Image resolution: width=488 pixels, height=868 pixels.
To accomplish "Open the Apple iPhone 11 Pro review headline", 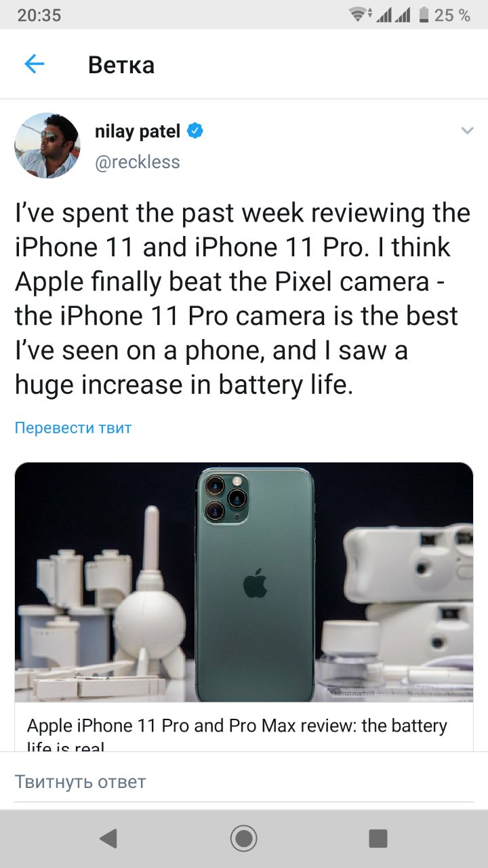I will (x=237, y=734).
